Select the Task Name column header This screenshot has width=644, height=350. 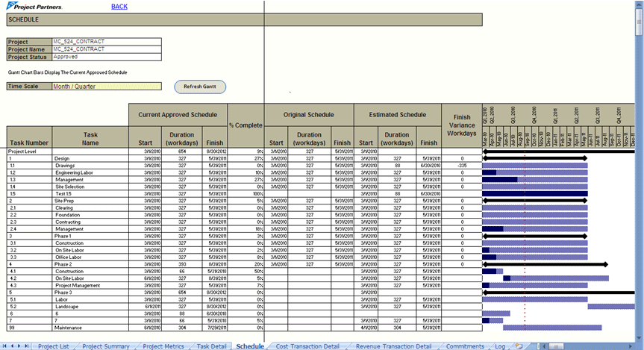(90, 137)
